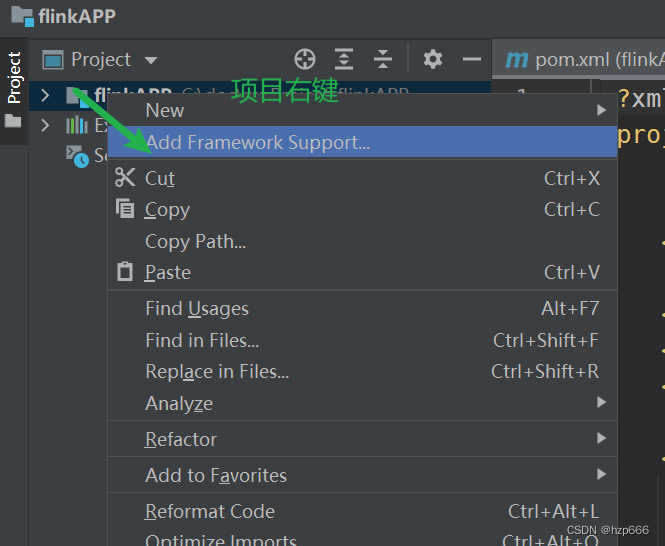Screen dimensions: 665x546
Task: Expand the External Libraries tree node
Action: point(44,125)
